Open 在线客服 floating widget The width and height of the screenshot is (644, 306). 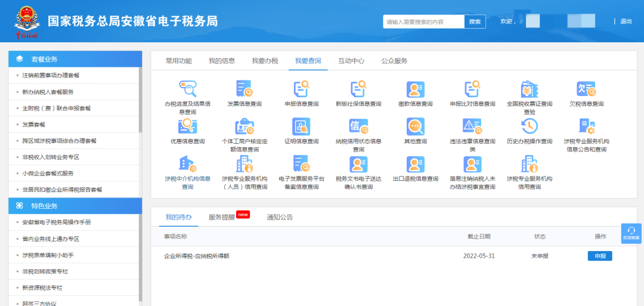tap(631, 233)
